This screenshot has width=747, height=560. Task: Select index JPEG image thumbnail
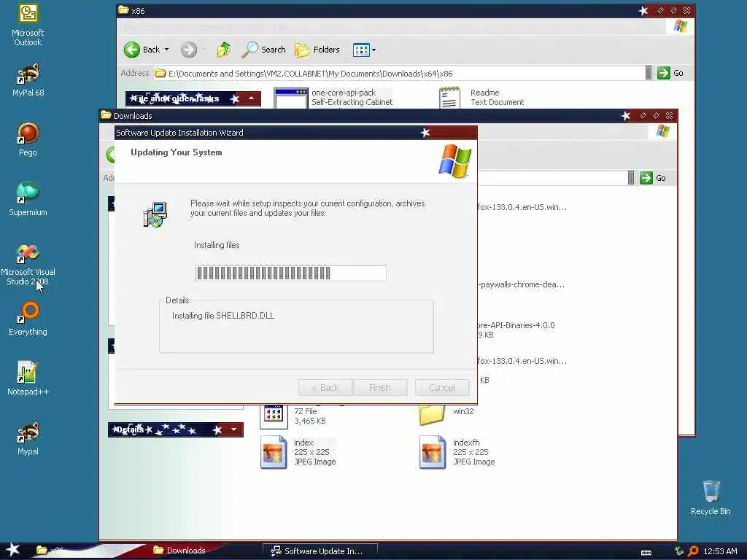tap(274, 452)
